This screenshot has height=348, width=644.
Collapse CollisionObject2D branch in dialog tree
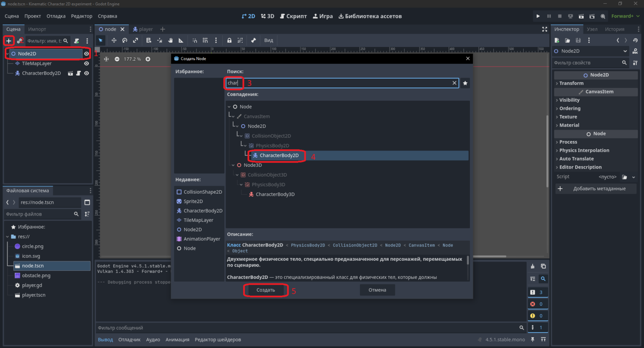click(x=241, y=136)
